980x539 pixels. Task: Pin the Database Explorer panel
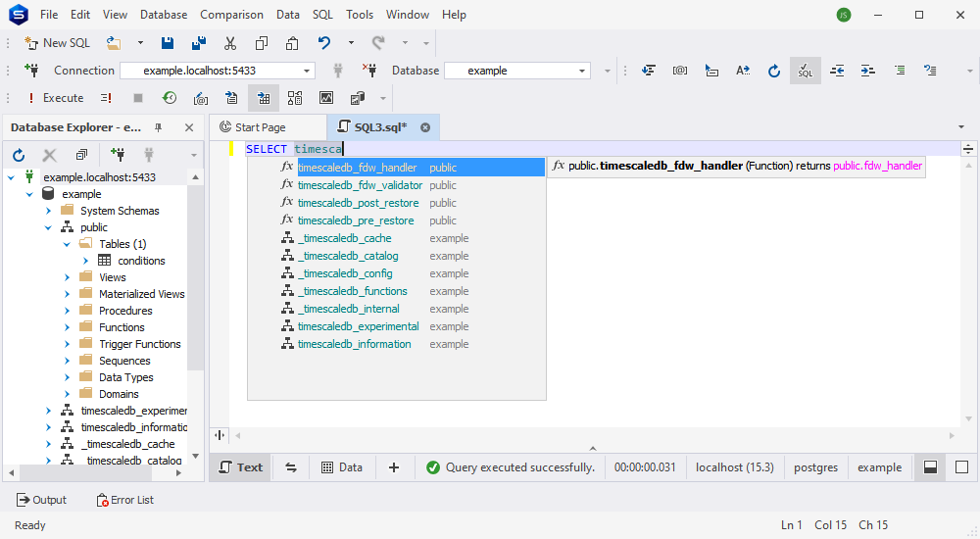(158, 127)
